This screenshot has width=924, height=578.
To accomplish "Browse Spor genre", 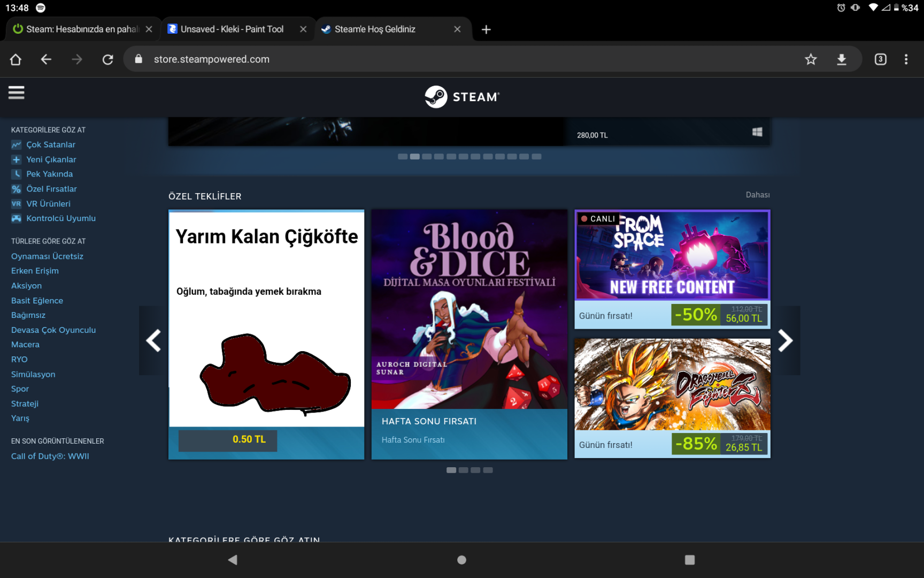I will click(x=20, y=389).
